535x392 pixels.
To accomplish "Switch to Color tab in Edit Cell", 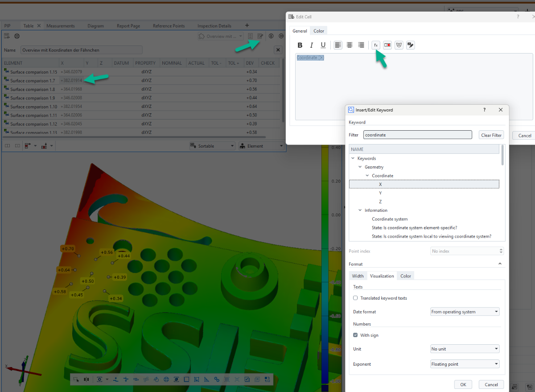I will tap(319, 31).
